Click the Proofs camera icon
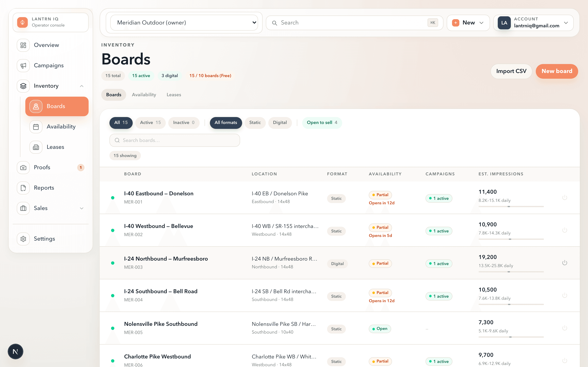The width and height of the screenshot is (588, 367). coord(23,167)
